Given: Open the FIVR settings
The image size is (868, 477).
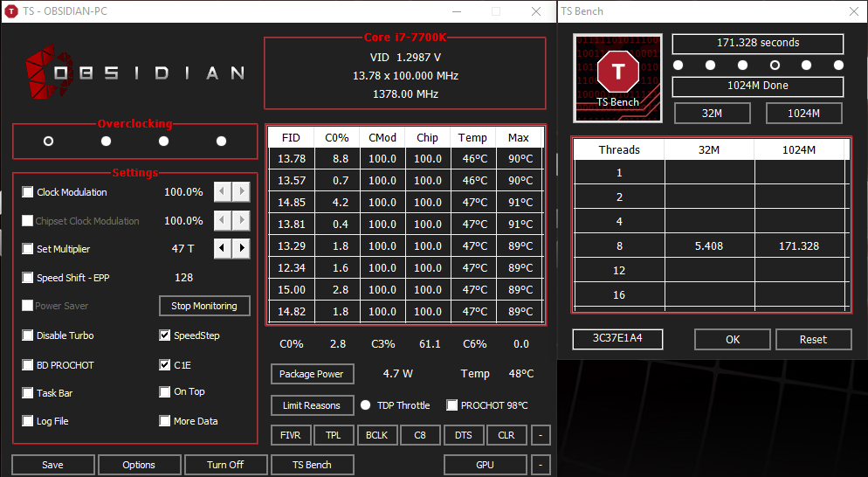Looking at the screenshot, I should 291,435.
